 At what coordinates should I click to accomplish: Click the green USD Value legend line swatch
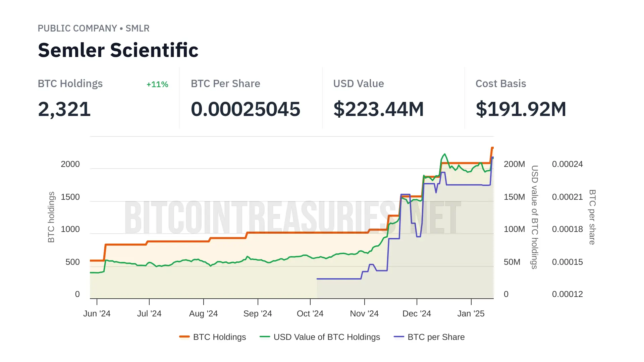[x=265, y=337]
